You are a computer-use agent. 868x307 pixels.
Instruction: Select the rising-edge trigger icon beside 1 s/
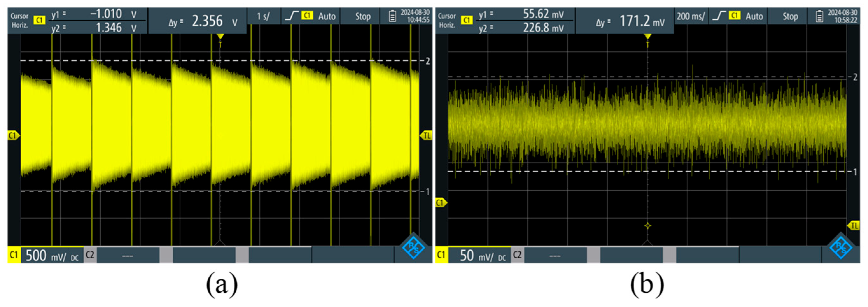point(292,16)
